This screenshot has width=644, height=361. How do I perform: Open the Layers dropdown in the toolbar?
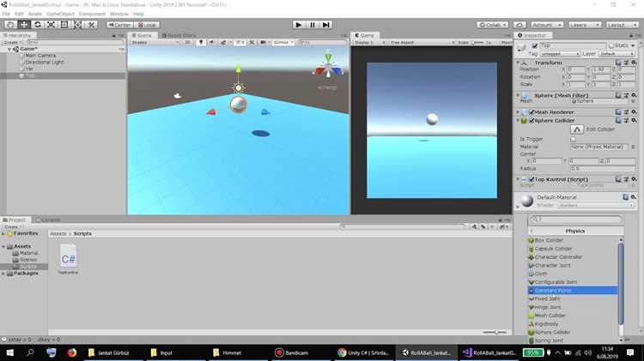click(585, 25)
